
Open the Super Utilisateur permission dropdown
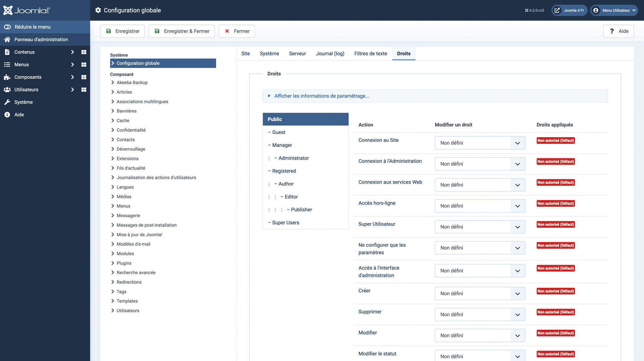(x=480, y=227)
